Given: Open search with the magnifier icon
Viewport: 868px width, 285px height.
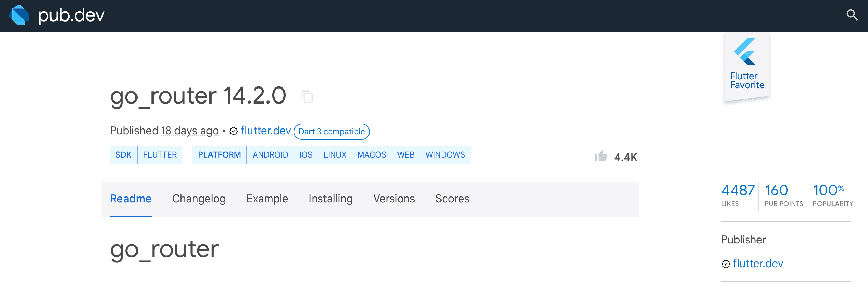Looking at the screenshot, I should point(852,15).
